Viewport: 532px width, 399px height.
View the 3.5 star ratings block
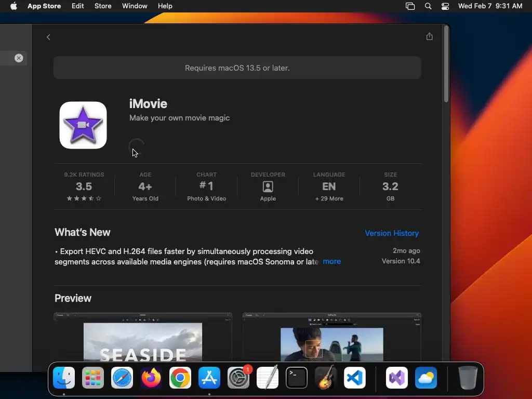pos(84,187)
